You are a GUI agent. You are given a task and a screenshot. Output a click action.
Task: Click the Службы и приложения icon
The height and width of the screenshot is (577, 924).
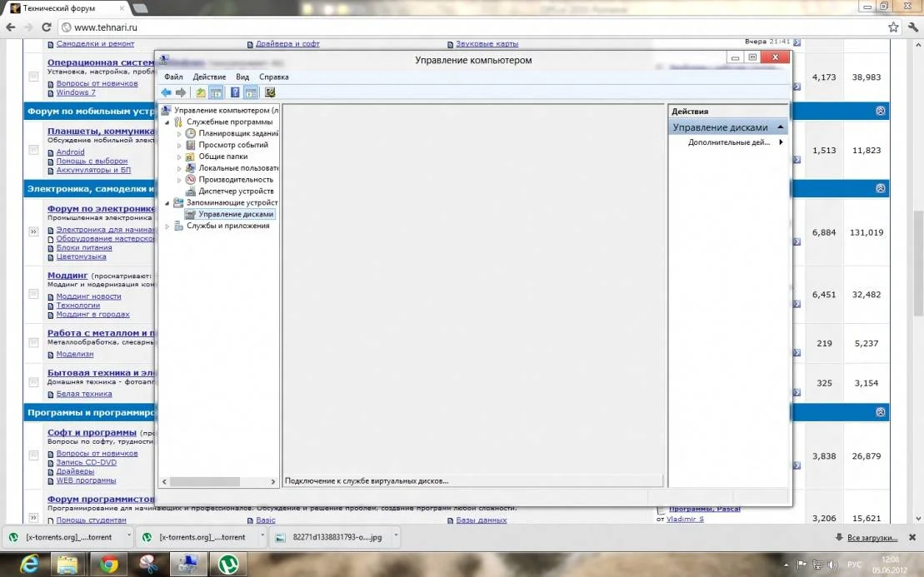(x=178, y=226)
